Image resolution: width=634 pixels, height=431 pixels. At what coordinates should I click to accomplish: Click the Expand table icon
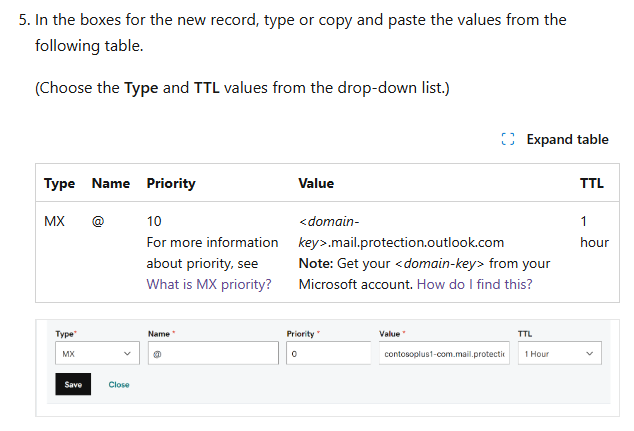pyautogui.click(x=508, y=140)
